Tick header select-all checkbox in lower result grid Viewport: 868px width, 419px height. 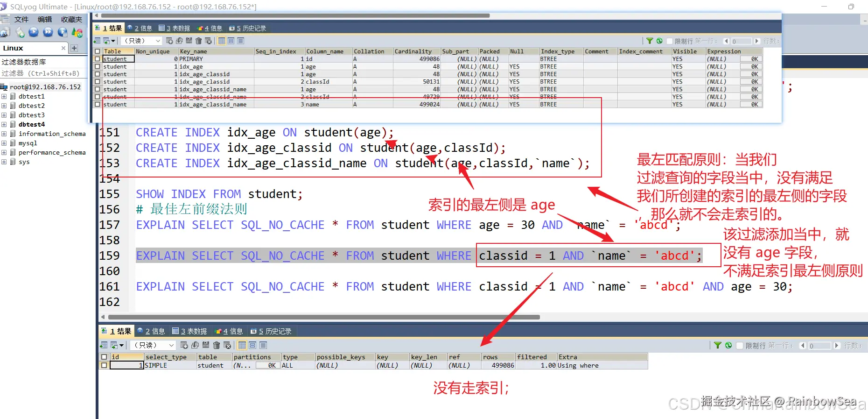coord(104,357)
